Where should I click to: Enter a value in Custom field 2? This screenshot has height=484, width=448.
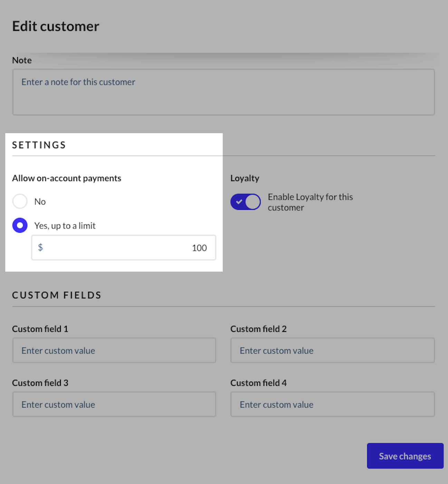point(332,350)
